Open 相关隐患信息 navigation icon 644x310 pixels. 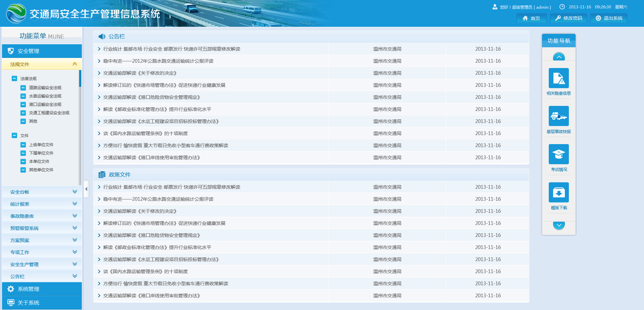pyautogui.click(x=558, y=78)
